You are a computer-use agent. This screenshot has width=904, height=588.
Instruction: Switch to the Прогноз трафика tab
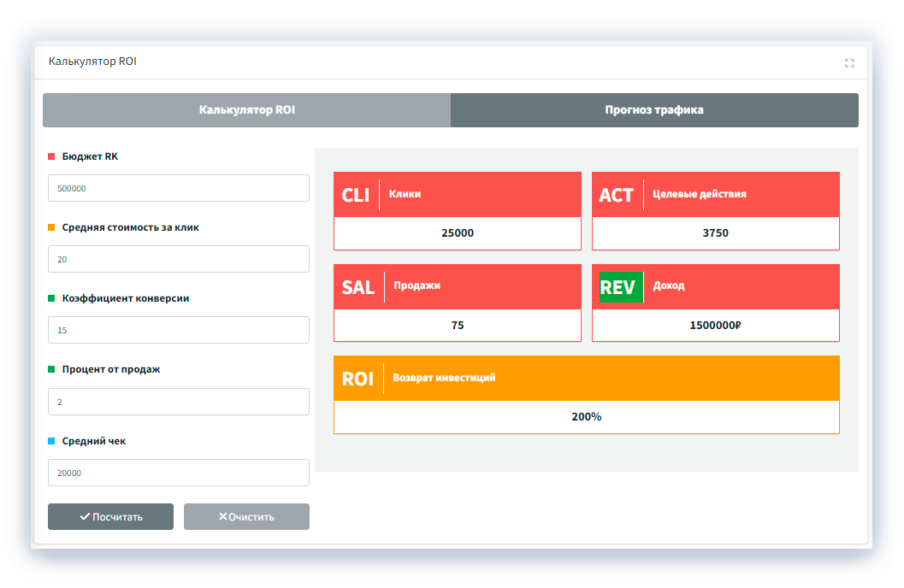click(x=654, y=110)
